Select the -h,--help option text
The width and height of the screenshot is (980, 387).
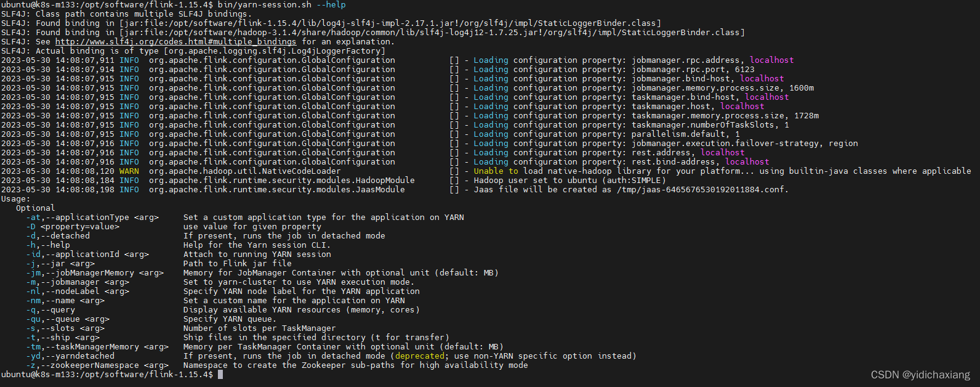pyautogui.click(x=48, y=245)
